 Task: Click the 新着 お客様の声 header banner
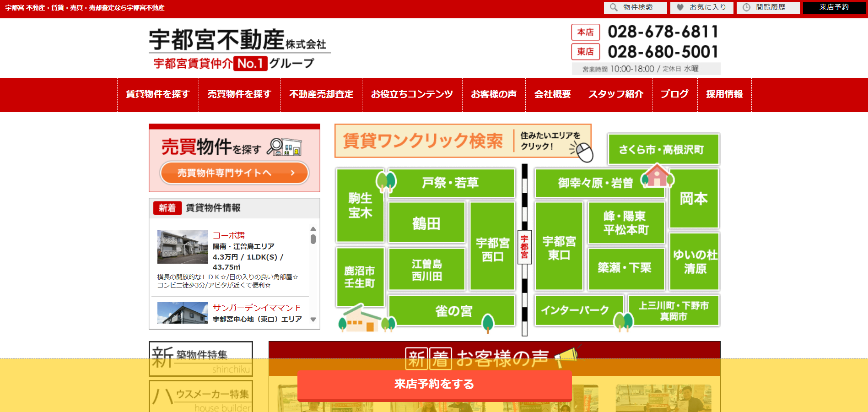494,358
